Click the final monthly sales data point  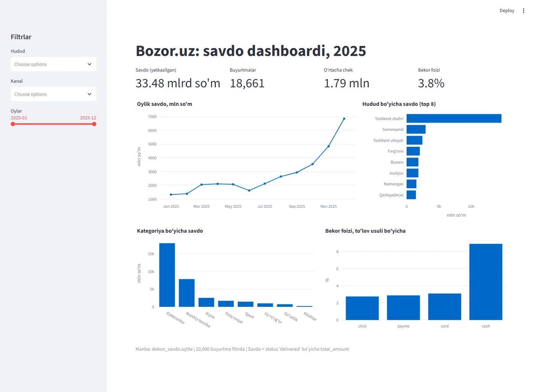[x=344, y=119]
